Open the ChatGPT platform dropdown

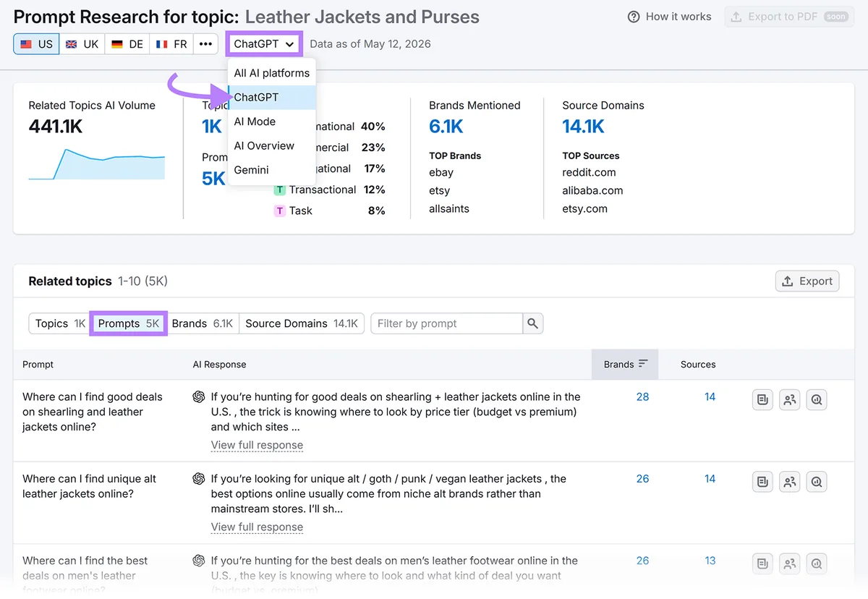[x=264, y=43]
